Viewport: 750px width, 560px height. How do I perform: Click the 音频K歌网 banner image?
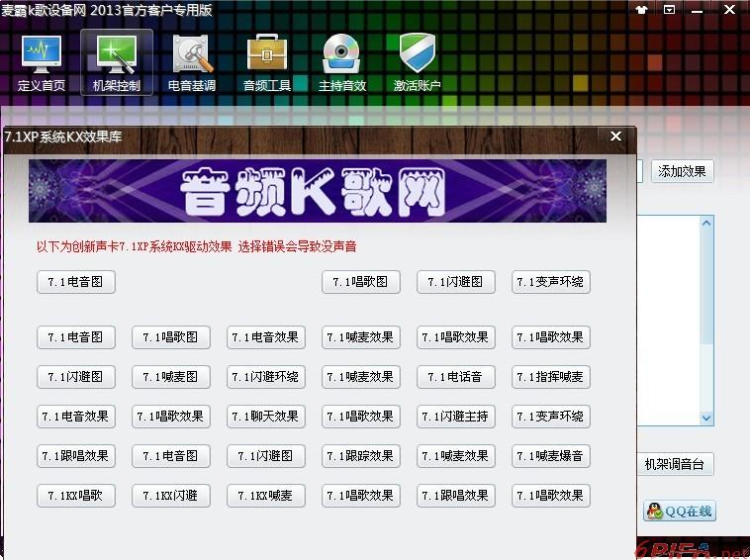318,191
